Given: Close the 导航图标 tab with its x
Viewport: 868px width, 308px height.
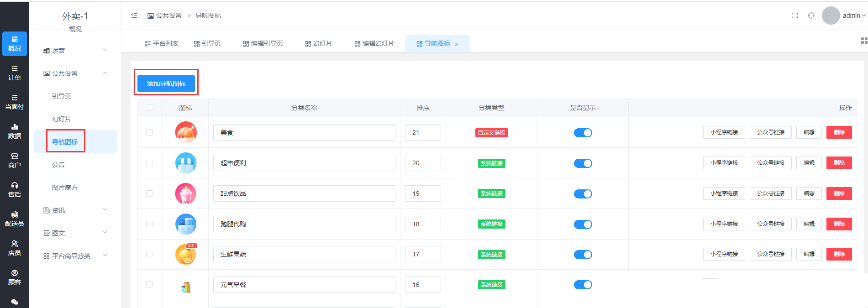Looking at the screenshot, I should [457, 44].
